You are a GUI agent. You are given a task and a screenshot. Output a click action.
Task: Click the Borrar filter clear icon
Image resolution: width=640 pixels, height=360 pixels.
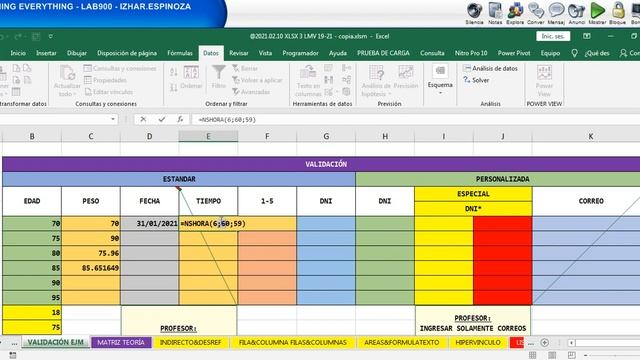(x=244, y=68)
